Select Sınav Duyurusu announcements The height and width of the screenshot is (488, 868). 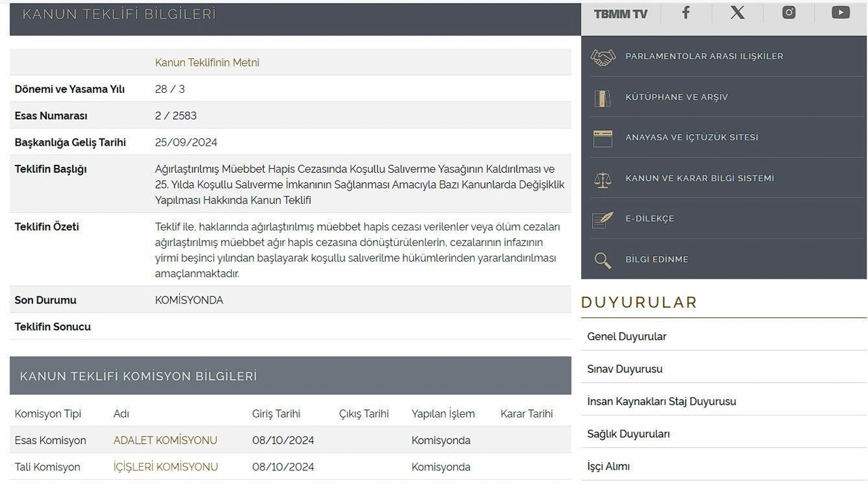(625, 369)
